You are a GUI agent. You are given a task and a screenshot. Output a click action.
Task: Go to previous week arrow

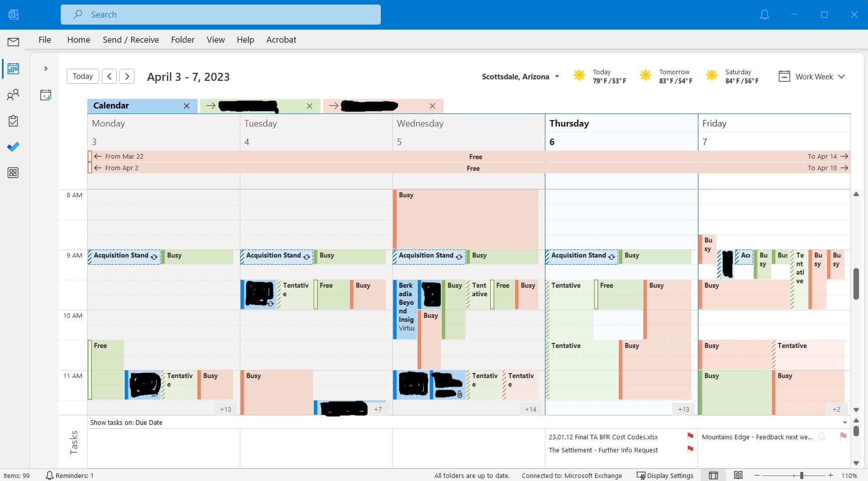pos(109,76)
